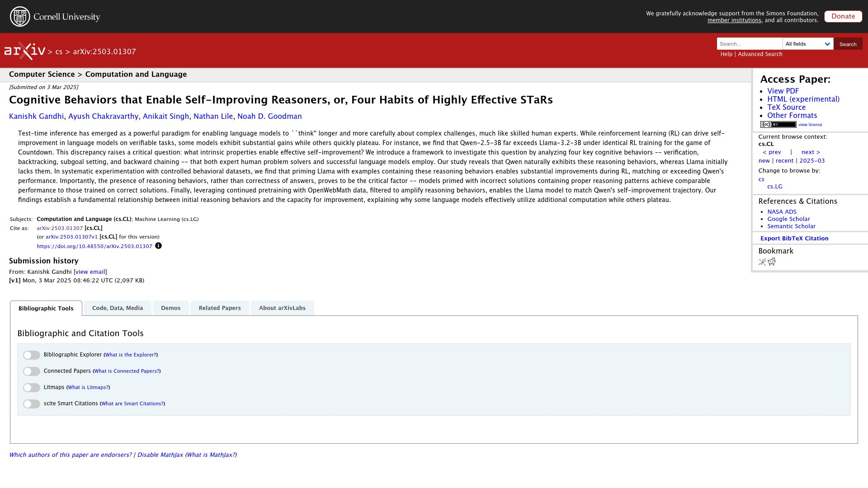Browse by cs.LG category link
Viewport: 868px width, 488px height.
pos(775,187)
